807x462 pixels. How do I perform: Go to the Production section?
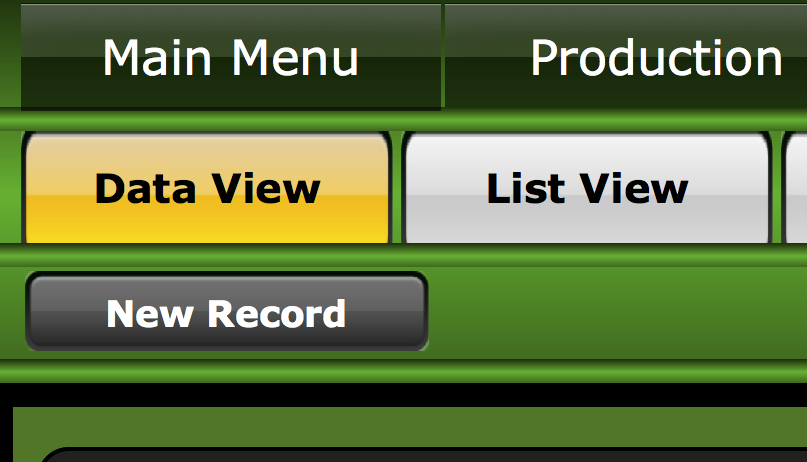click(626, 57)
